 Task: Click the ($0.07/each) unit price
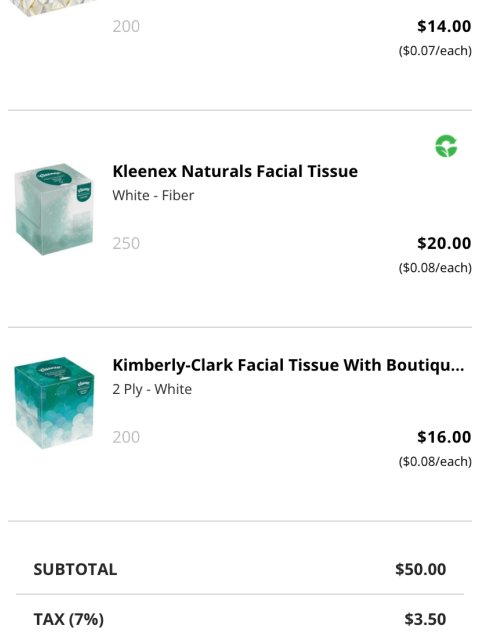pos(435,51)
